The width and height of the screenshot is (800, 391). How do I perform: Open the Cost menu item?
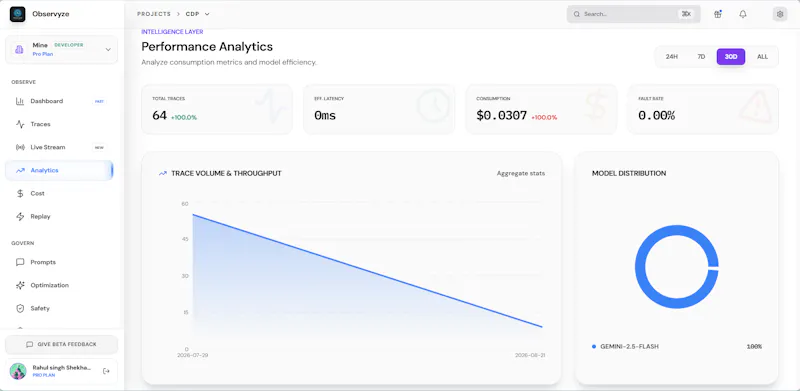click(59, 193)
